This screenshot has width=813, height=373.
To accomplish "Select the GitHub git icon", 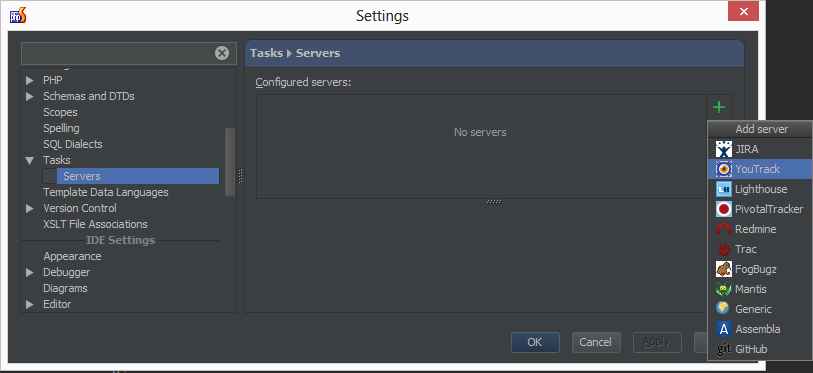I will pos(723,349).
